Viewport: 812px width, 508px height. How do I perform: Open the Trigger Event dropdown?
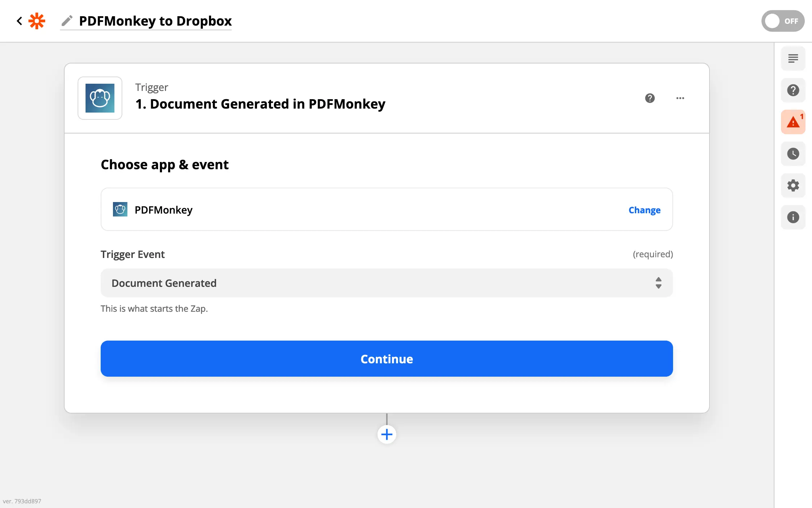(x=386, y=283)
